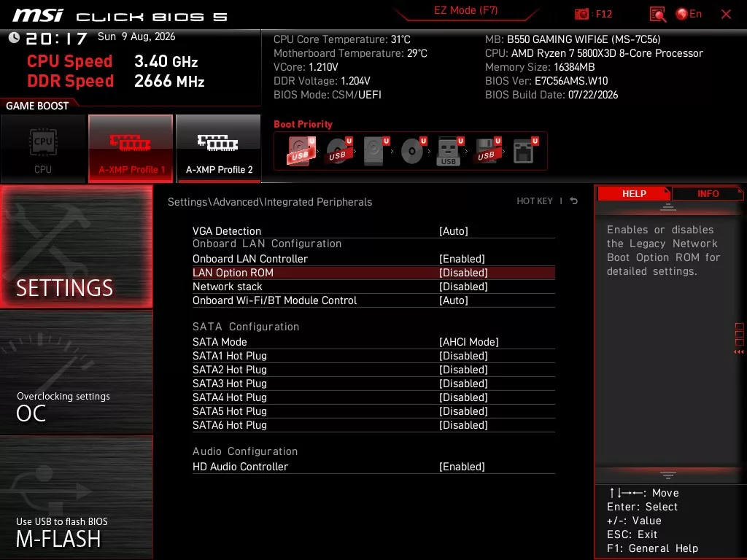Click the DDR Speed 2666 MHz readout
Screen dimensions: 747x560
(x=116, y=81)
